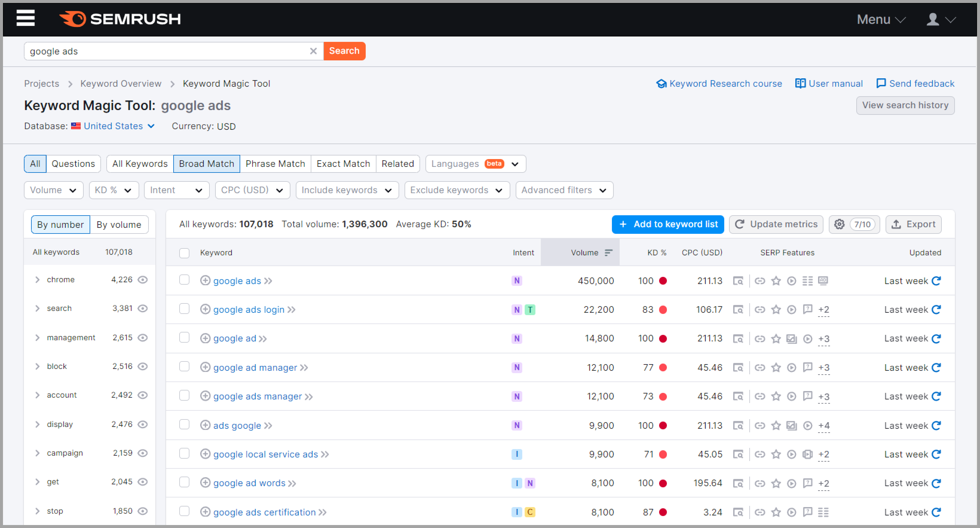Click the Semrush logo

click(x=120, y=19)
